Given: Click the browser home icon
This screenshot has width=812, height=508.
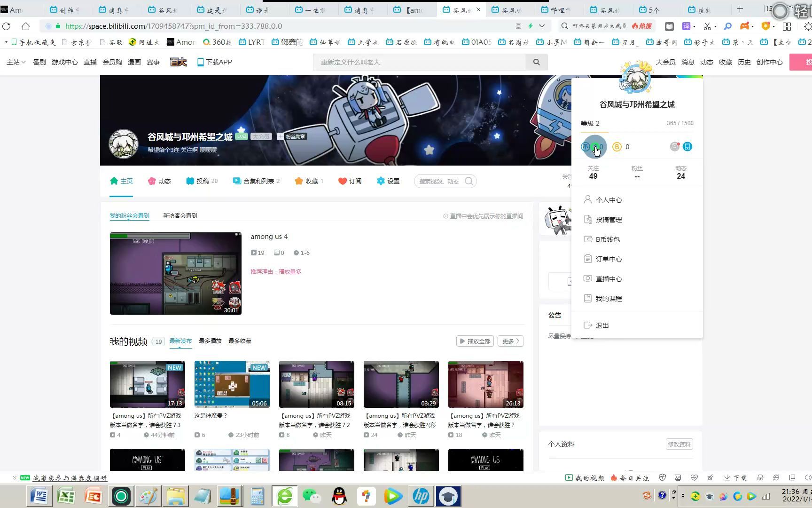Looking at the screenshot, I should tap(26, 26).
